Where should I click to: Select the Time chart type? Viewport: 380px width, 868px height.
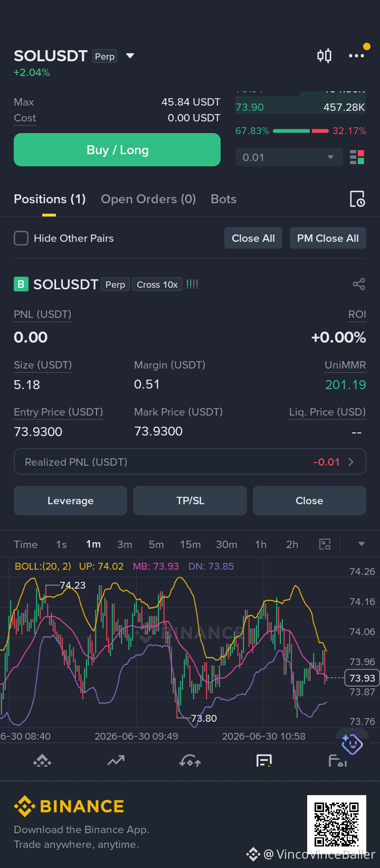(26, 544)
